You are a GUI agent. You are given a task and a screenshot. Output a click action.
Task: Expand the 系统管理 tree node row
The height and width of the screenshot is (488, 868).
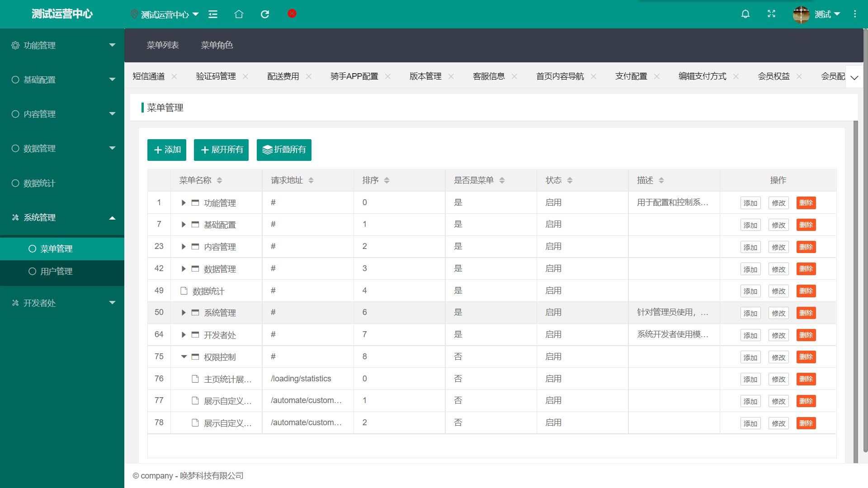(x=183, y=312)
